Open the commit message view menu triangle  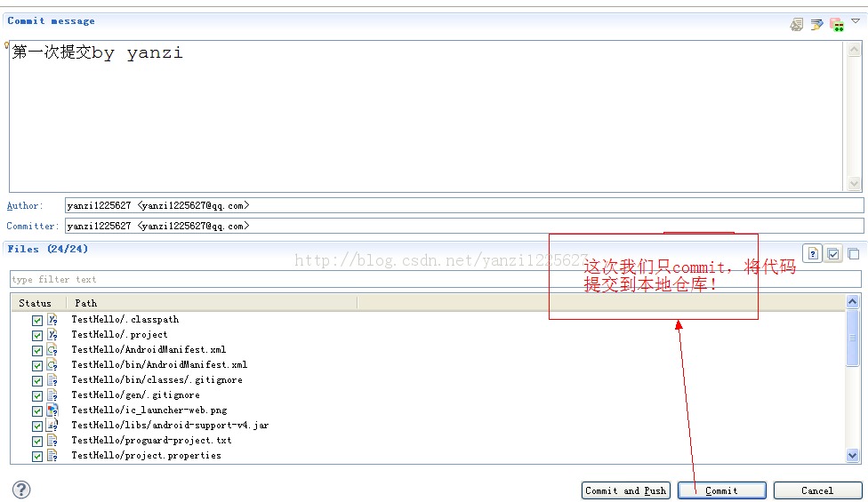coord(856,21)
